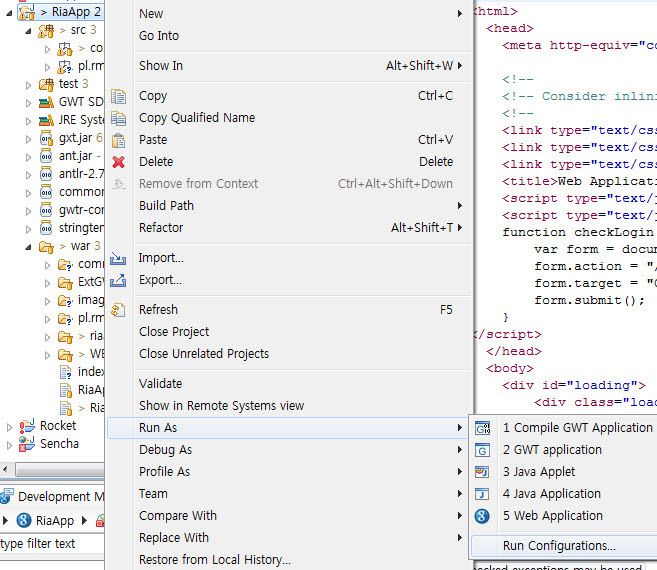Expand the gxt.jar node
Viewport: 657px width, 570px height.
point(28,139)
